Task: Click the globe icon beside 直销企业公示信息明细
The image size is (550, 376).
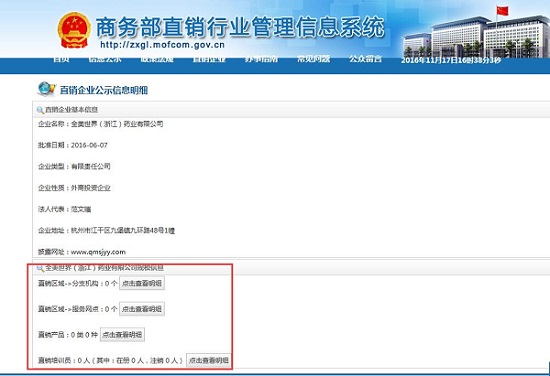Action: coord(46,89)
